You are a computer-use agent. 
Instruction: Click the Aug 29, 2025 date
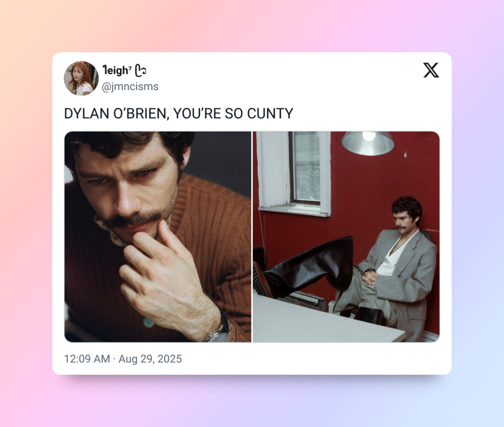150,359
